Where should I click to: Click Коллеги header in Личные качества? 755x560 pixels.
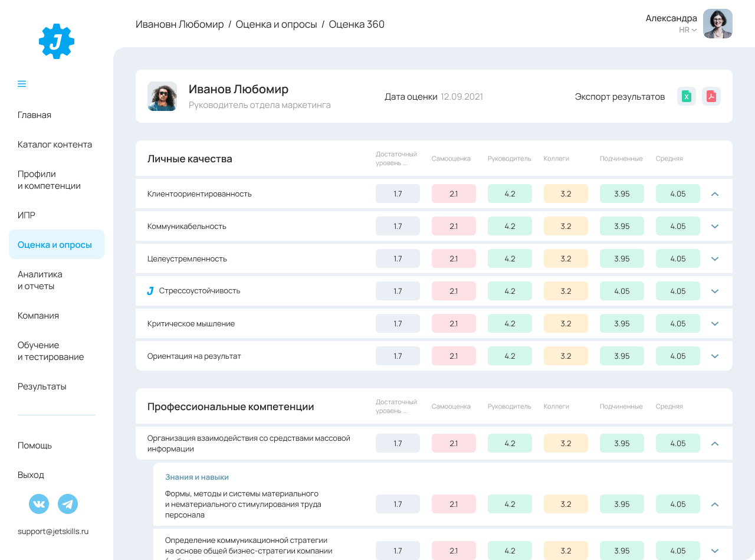coord(556,158)
